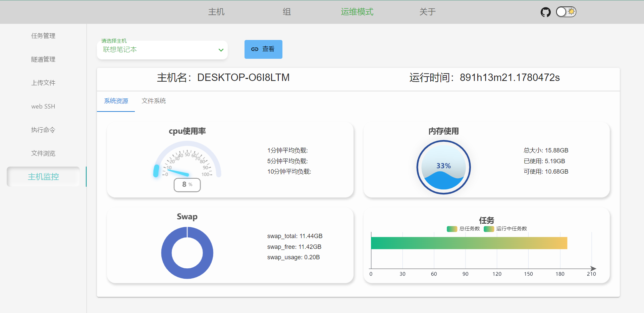Toggle the light/dark theme switch
644x313 pixels.
click(x=566, y=12)
